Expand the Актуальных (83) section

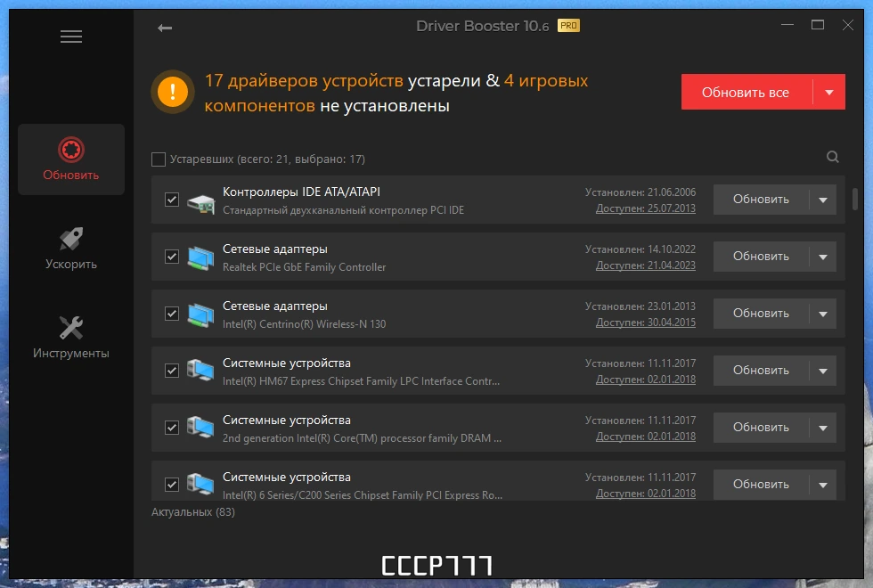tap(193, 511)
